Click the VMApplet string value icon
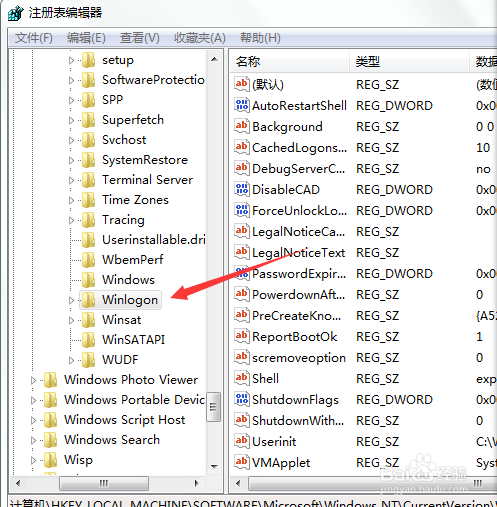The width and height of the screenshot is (497, 507). (x=242, y=462)
